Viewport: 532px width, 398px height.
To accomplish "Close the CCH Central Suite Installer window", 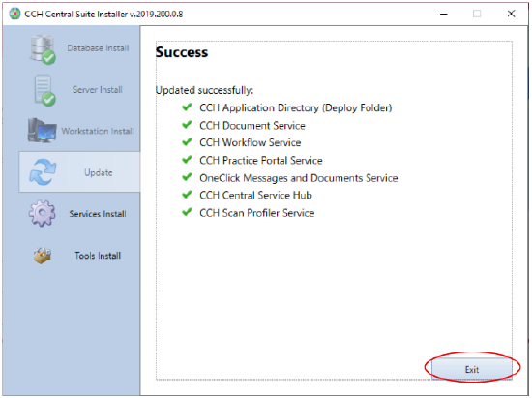I will [511, 14].
